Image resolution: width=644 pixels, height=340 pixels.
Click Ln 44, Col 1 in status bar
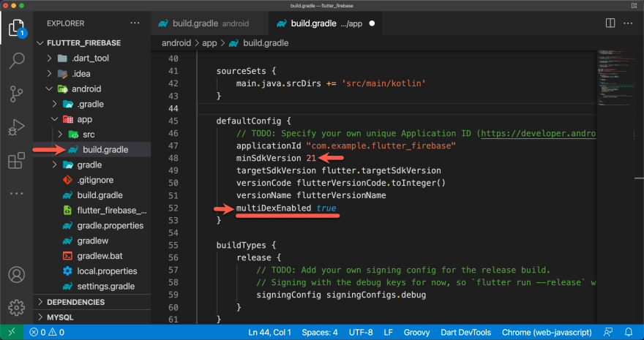(x=269, y=332)
